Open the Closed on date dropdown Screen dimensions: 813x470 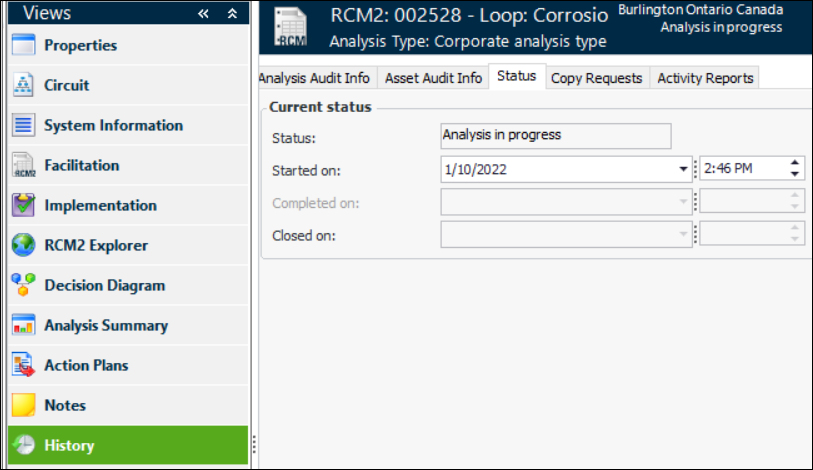click(x=683, y=234)
